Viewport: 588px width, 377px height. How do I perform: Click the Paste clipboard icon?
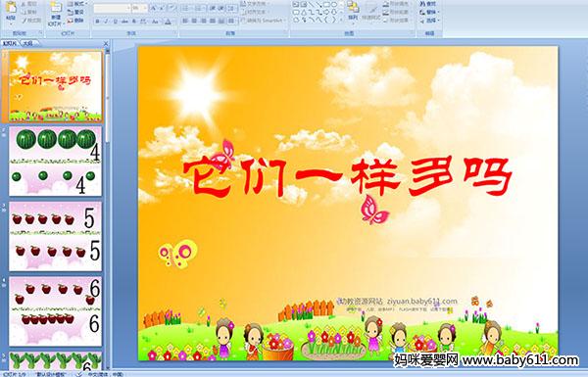point(11,8)
